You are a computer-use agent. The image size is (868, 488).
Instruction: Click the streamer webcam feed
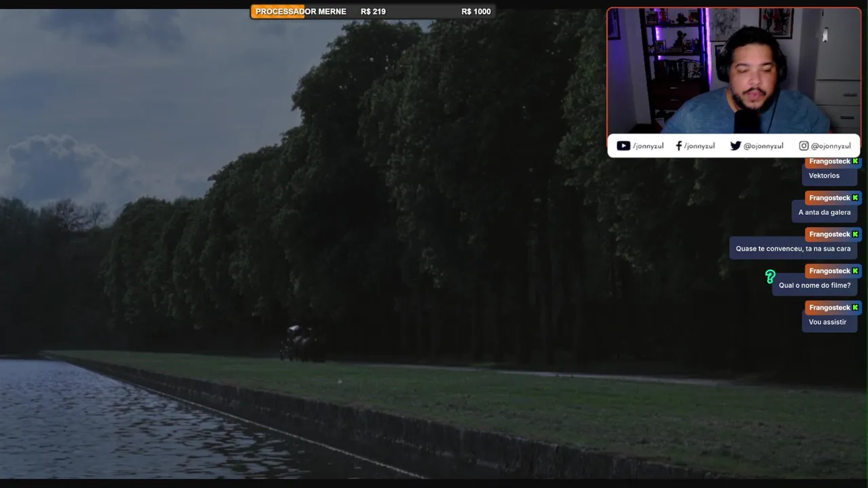(734, 70)
